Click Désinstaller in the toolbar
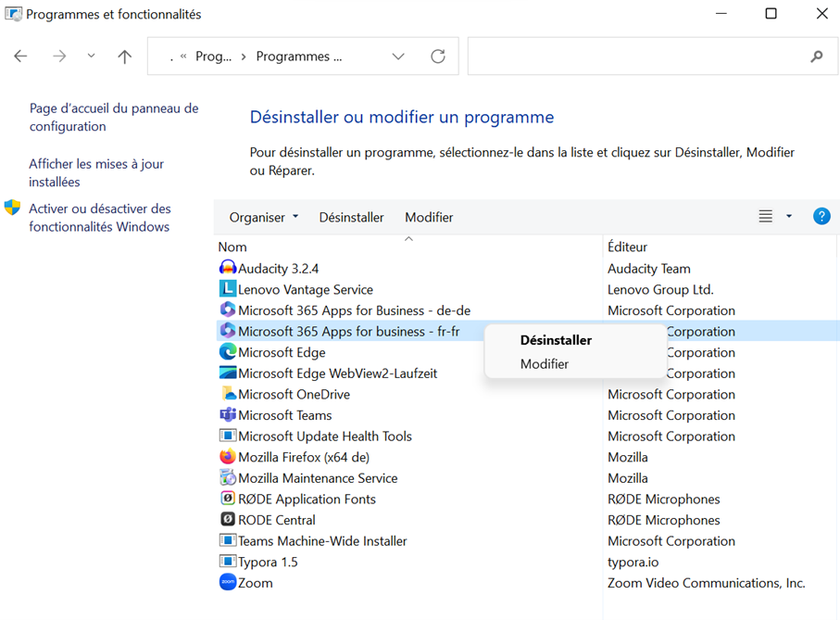 tap(351, 217)
